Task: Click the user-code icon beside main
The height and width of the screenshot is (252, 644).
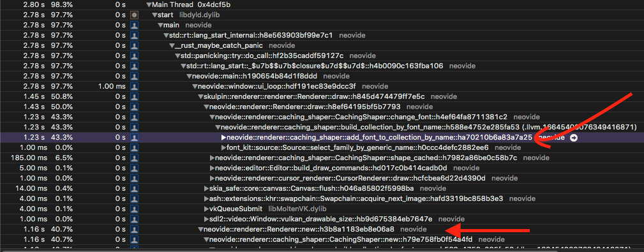Action: 134,25
